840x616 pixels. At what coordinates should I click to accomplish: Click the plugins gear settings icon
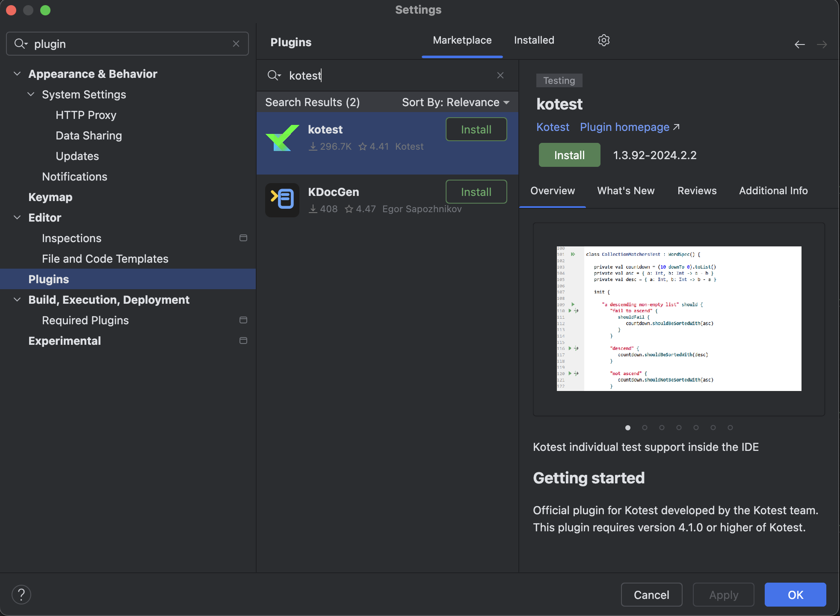pyautogui.click(x=603, y=40)
